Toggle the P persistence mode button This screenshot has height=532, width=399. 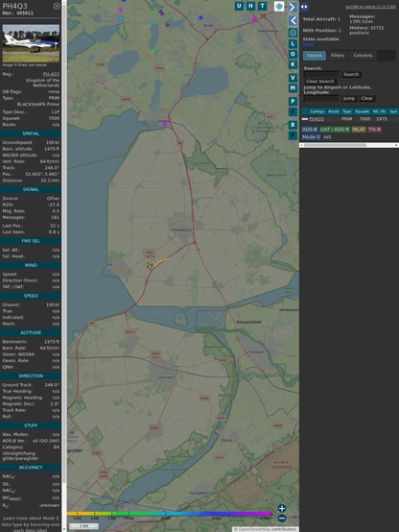(x=293, y=101)
